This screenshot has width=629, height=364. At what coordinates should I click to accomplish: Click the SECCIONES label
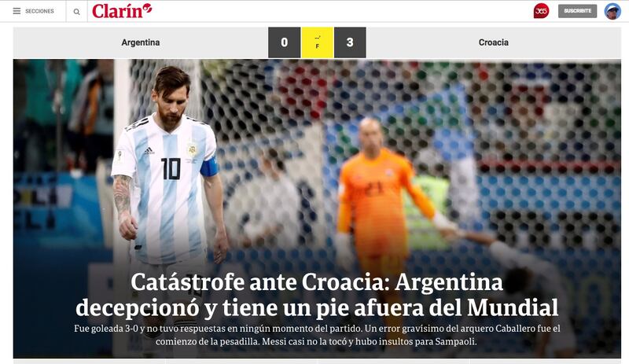[x=39, y=11]
